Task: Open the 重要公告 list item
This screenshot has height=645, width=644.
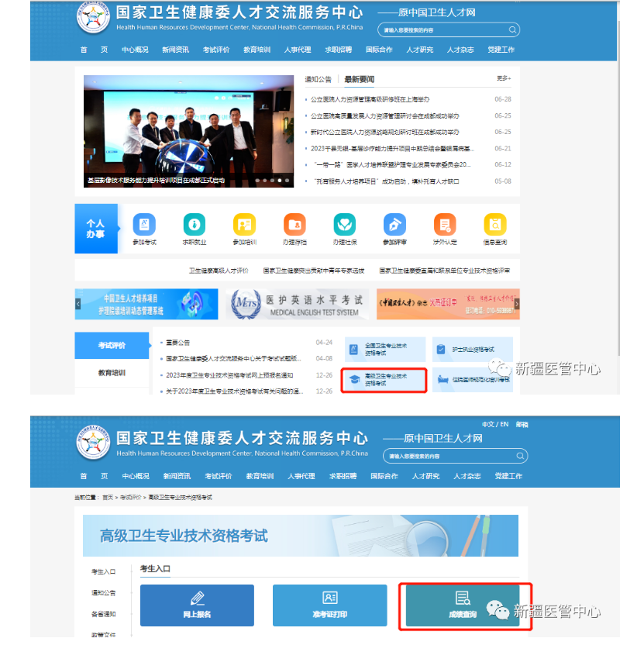Action: click(x=177, y=342)
